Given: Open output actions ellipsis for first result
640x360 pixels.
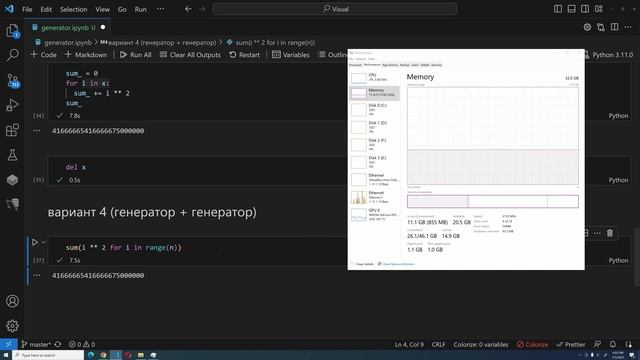Looking at the screenshot, I should [37, 131].
